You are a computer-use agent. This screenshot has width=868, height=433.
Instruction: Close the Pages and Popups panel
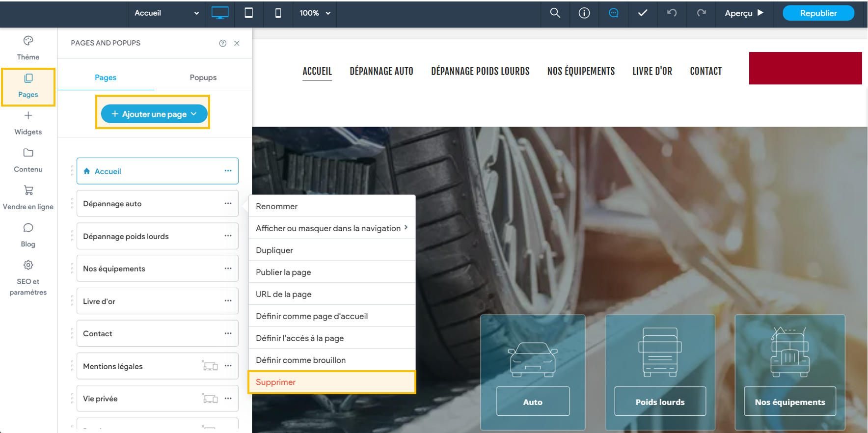coord(237,43)
